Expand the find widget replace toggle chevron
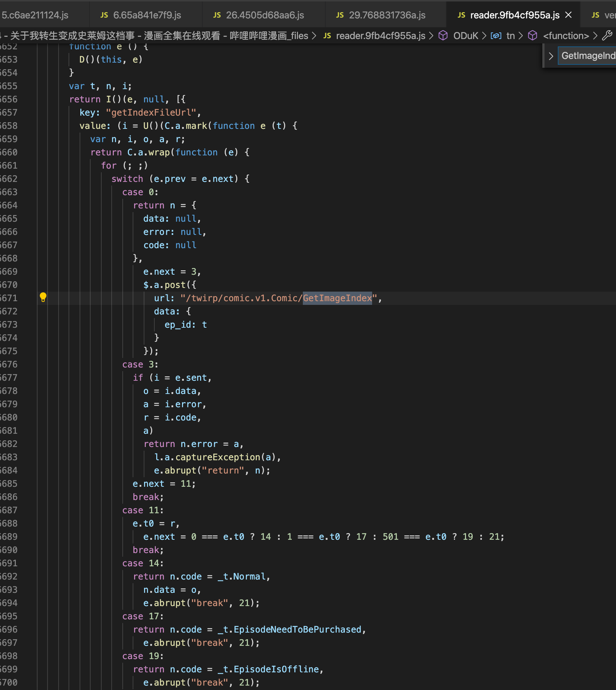This screenshot has width=616, height=690. [x=551, y=56]
